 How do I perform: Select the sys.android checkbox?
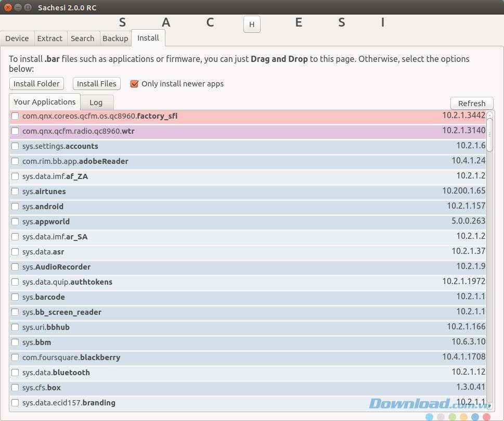16,207
